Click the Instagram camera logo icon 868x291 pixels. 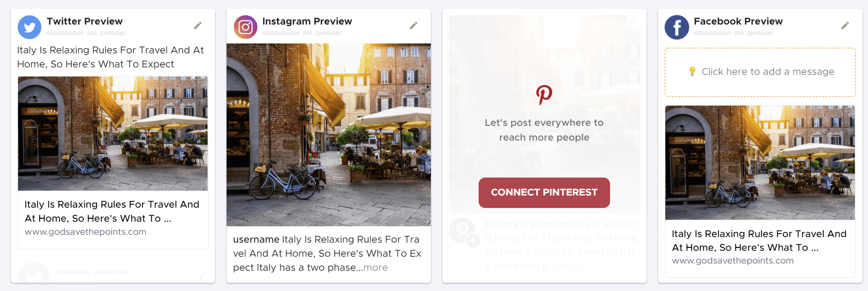click(245, 27)
